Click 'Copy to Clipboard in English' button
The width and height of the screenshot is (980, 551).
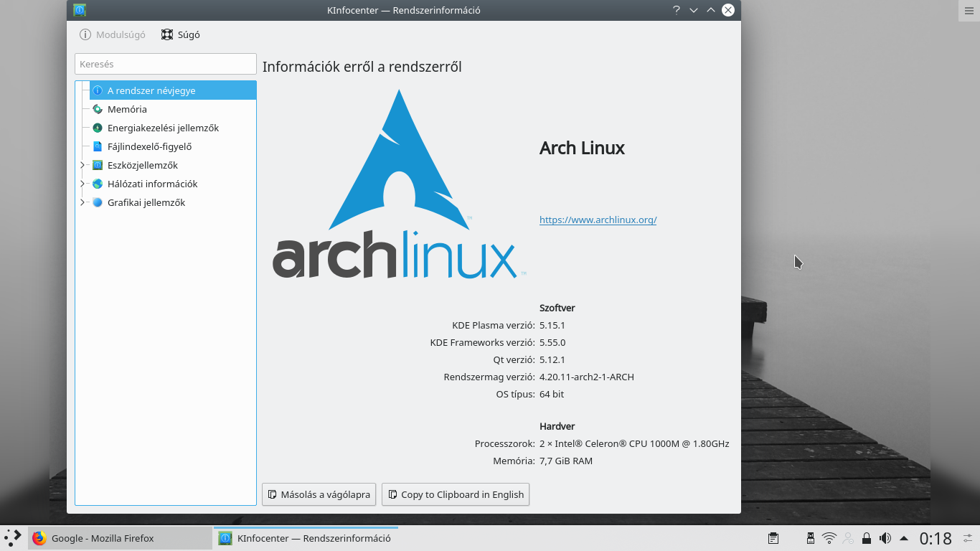click(x=456, y=494)
